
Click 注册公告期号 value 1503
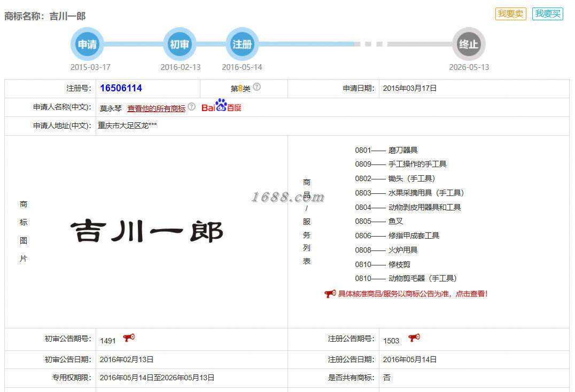point(391,341)
